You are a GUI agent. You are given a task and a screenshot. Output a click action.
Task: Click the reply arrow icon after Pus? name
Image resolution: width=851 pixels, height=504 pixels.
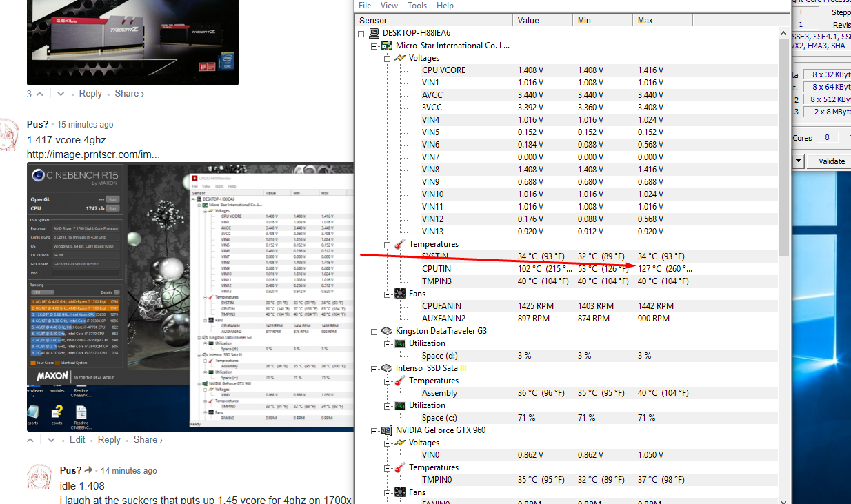click(89, 470)
